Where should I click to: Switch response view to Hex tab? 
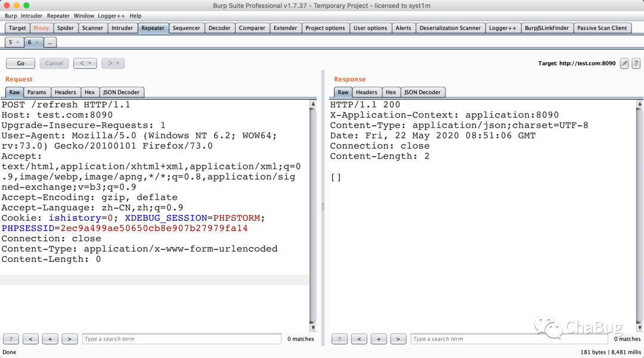click(x=391, y=92)
